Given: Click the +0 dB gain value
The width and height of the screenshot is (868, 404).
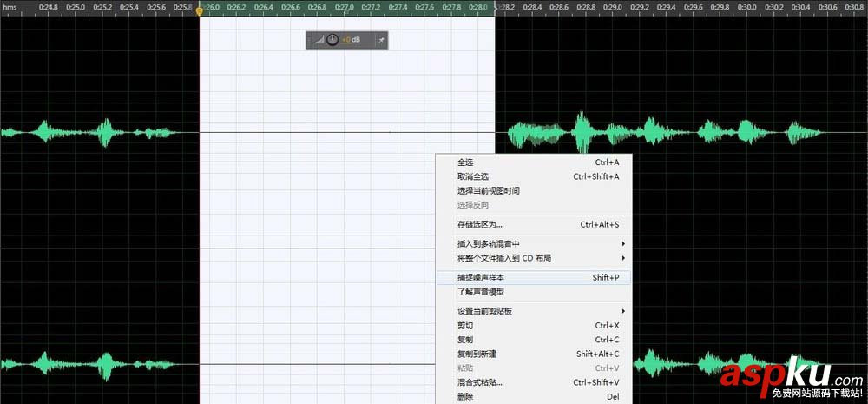Looking at the screenshot, I should pyautogui.click(x=351, y=40).
